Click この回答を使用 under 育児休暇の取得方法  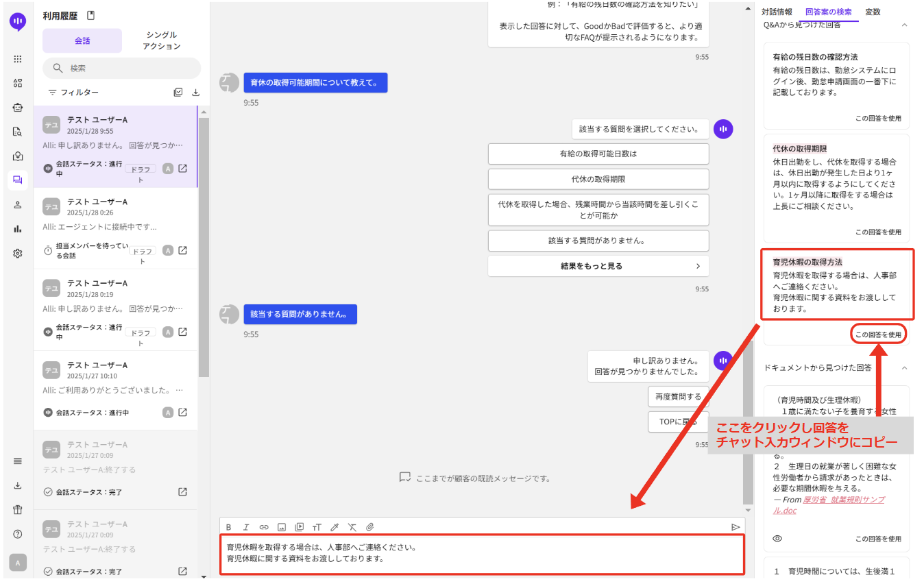point(878,334)
